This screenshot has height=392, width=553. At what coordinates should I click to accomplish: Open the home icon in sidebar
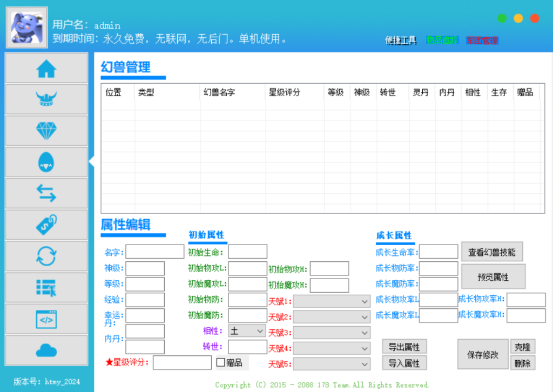click(x=46, y=69)
